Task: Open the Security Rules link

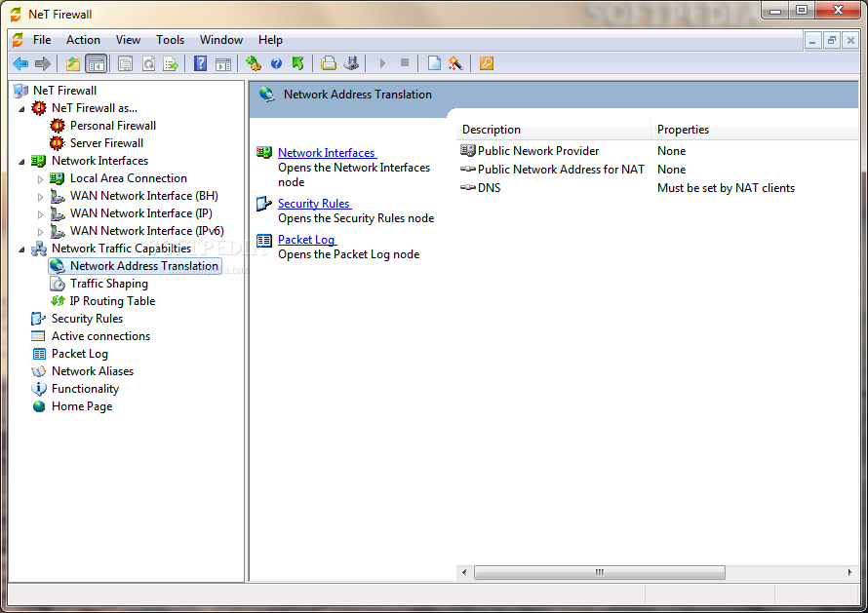Action: [314, 204]
